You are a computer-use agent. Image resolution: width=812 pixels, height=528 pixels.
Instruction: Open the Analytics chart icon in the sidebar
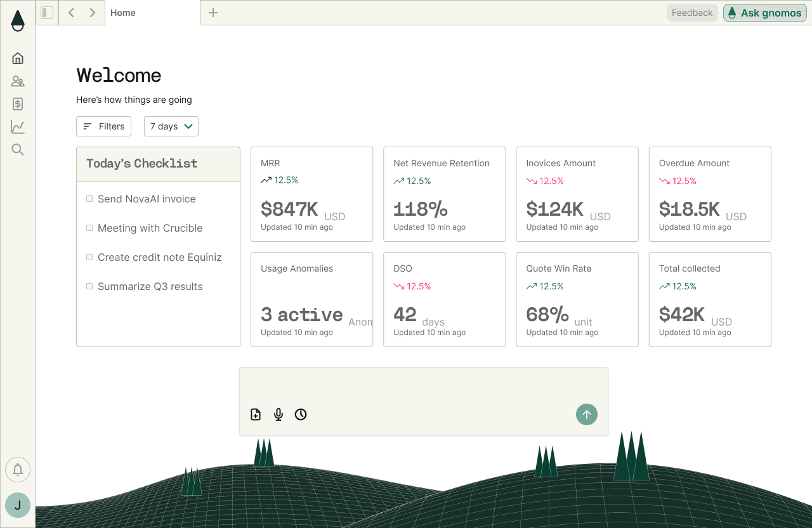coord(17,126)
